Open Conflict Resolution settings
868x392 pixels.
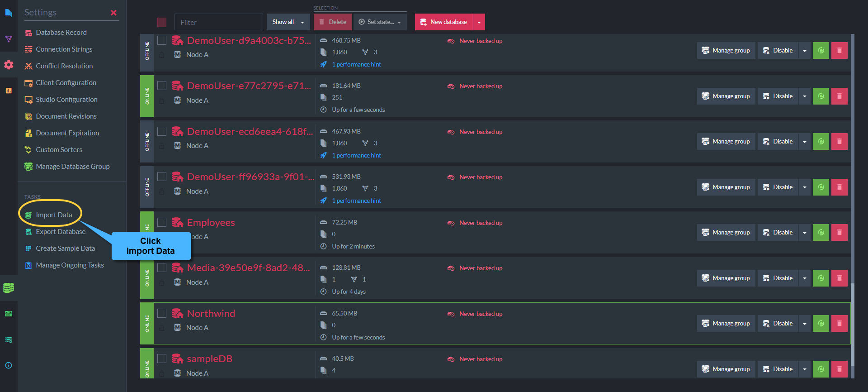click(x=64, y=66)
